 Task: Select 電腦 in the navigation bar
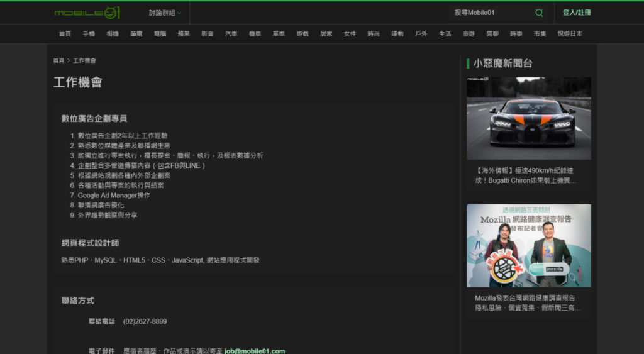pyautogui.click(x=160, y=34)
